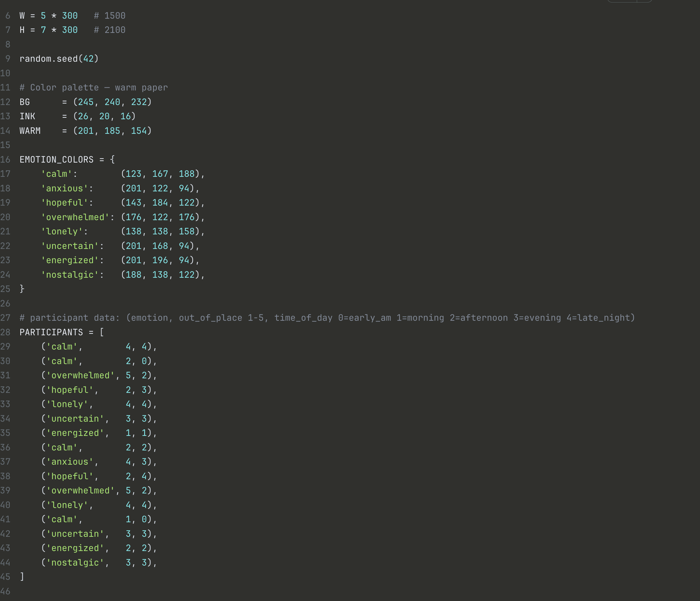Click the closing bracket on line 45

(x=22, y=577)
